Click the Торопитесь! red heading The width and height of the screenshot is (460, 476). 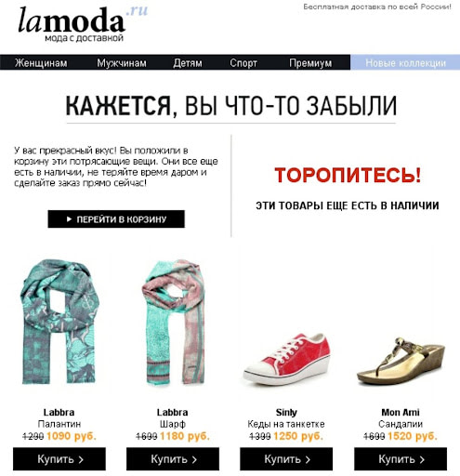pyautogui.click(x=348, y=176)
